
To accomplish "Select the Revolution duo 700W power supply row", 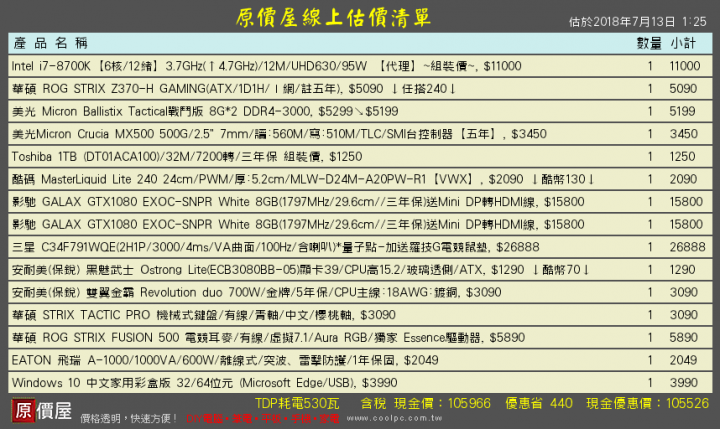I will [x=360, y=292].
